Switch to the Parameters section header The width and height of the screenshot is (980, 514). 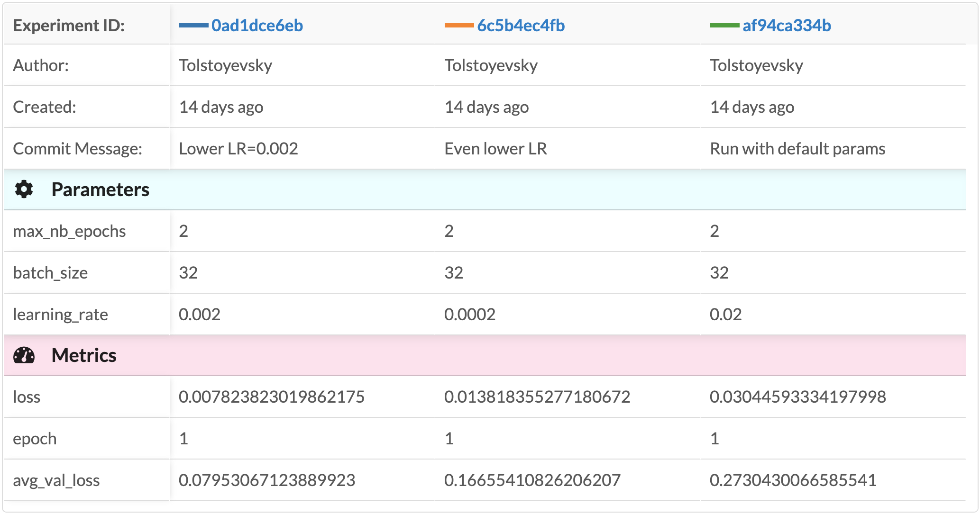101,190
